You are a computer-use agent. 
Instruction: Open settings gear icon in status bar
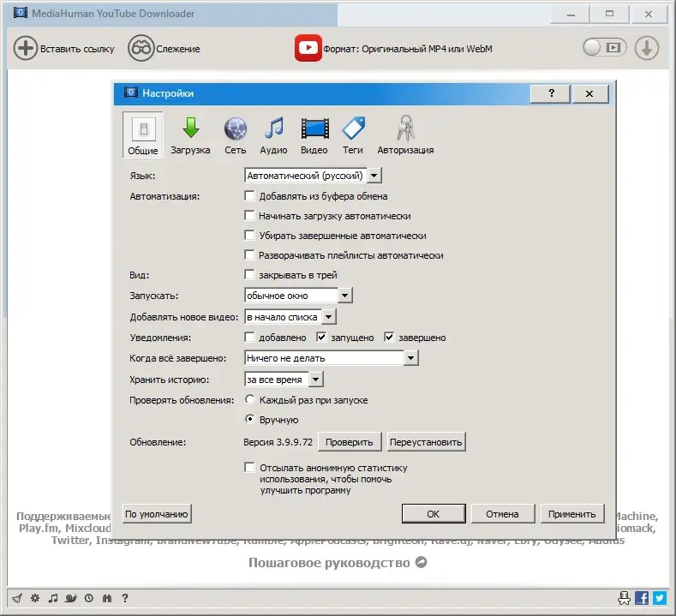(x=35, y=598)
